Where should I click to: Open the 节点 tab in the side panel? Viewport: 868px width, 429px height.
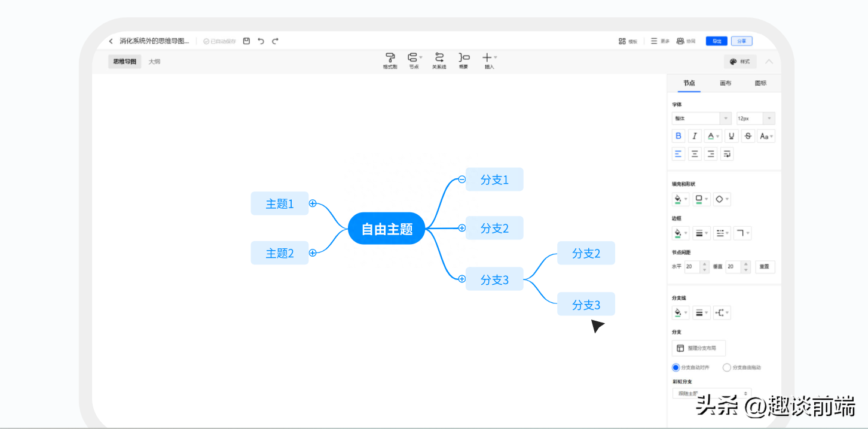coord(689,83)
